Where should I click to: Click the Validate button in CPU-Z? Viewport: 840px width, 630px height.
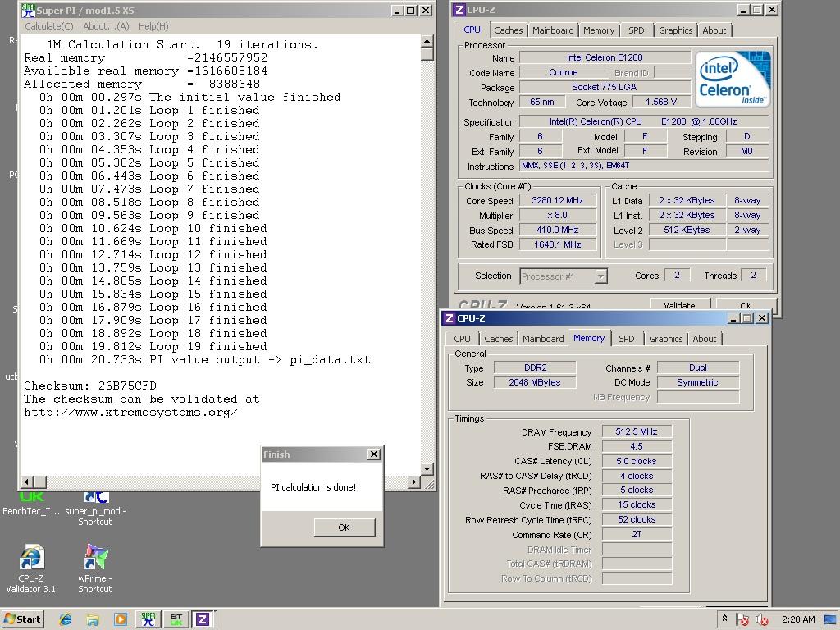click(x=679, y=304)
